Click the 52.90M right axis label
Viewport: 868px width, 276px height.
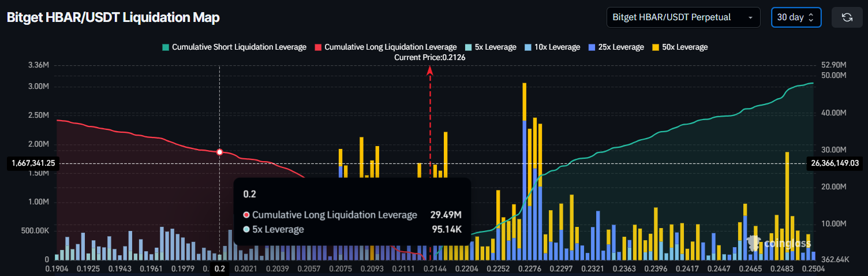(x=833, y=65)
